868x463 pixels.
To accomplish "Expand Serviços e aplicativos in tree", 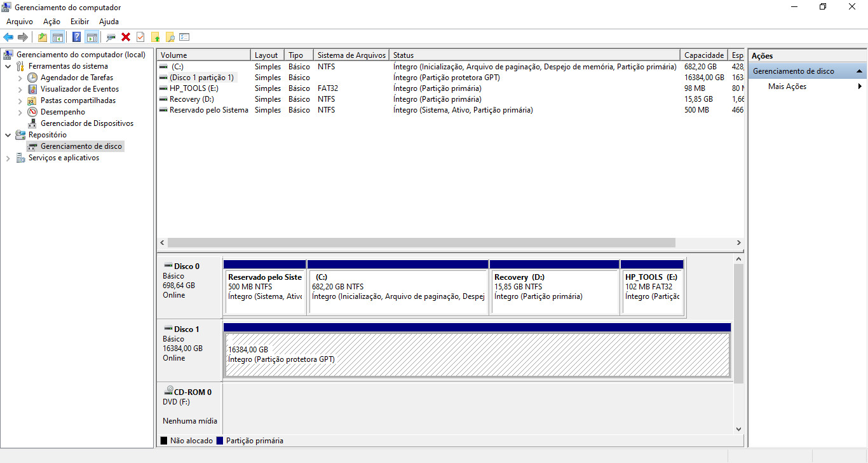I will point(8,158).
